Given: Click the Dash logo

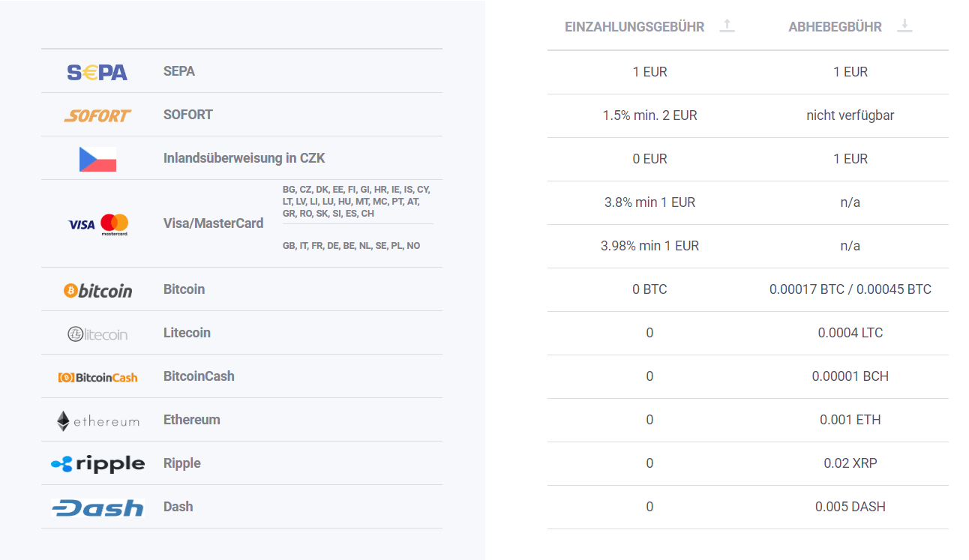Looking at the screenshot, I should pyautogui.click(x=97, y=508).
